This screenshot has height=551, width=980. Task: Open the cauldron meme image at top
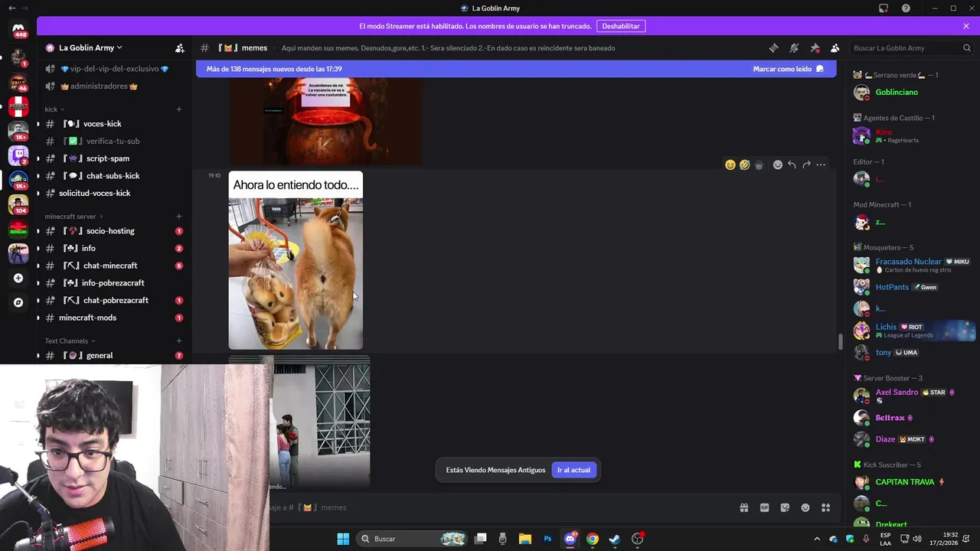click(x=325, y=120)
